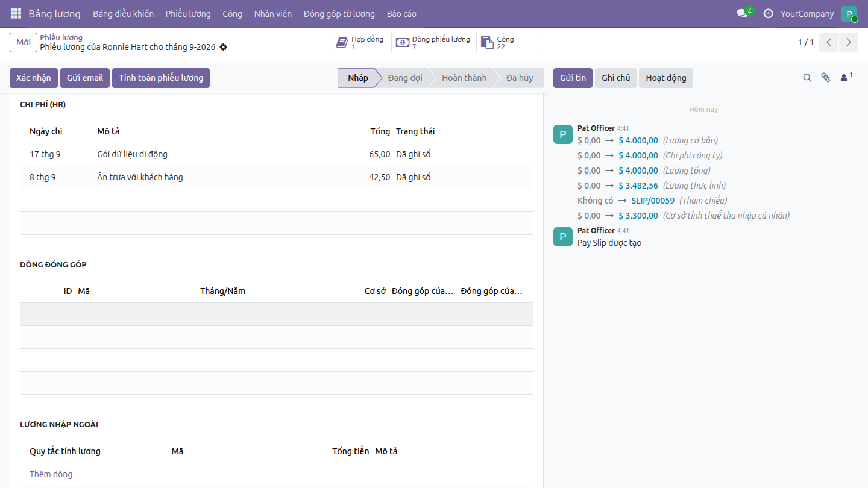Select the Đang đợi status stage
Image resolution: width=868 pixels, height=488 pixels.
[405, 78]
